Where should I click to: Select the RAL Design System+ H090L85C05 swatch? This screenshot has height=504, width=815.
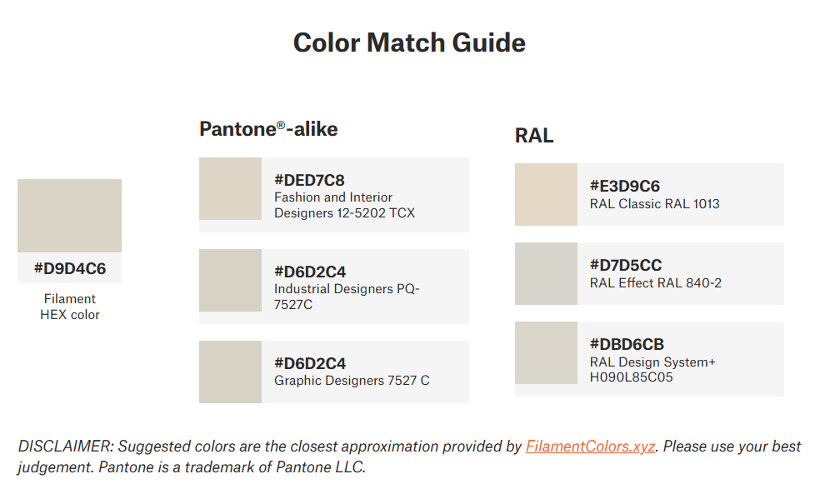click(x=546, y=352)
